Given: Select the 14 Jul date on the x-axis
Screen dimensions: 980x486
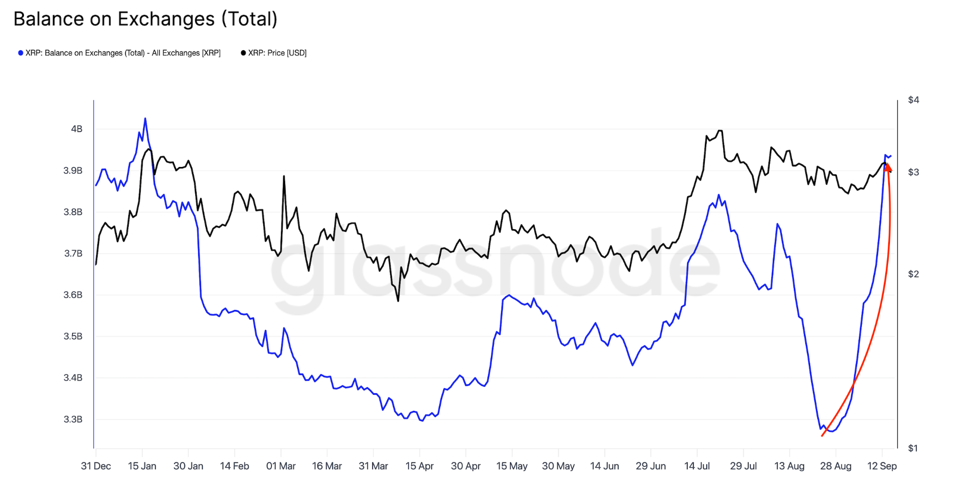Looking at the screenshot, I should pos(697,466).
